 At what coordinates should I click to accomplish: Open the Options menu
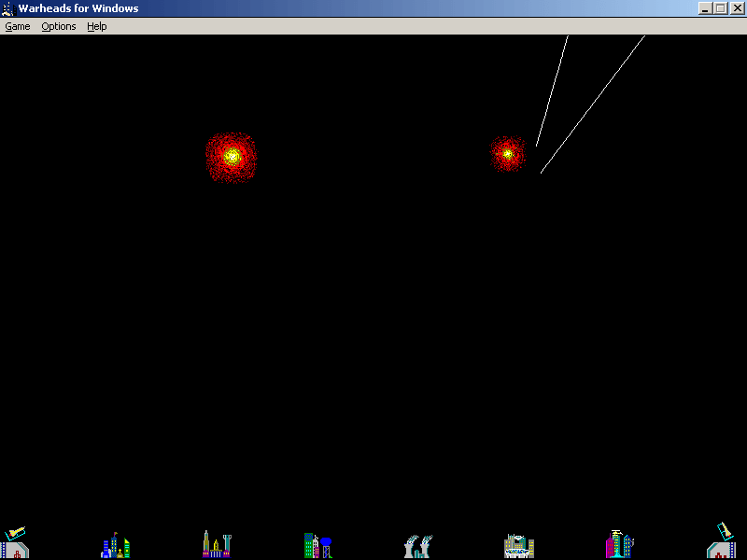[59, 27]
